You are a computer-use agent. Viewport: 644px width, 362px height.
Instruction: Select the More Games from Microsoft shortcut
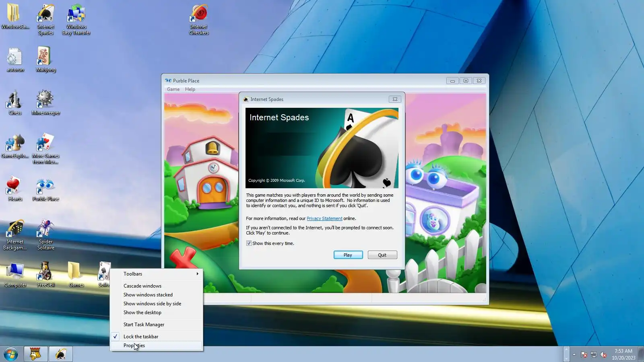(45, 148)
